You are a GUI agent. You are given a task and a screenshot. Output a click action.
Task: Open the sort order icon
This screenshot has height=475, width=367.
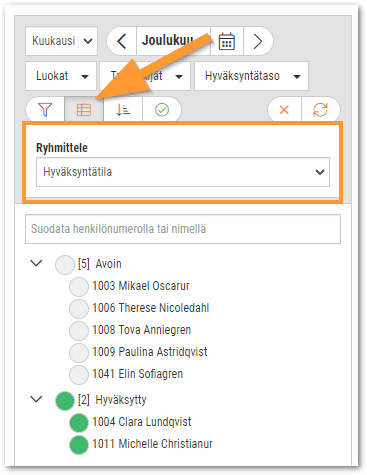pyautogui.click(x=123, y=109)
